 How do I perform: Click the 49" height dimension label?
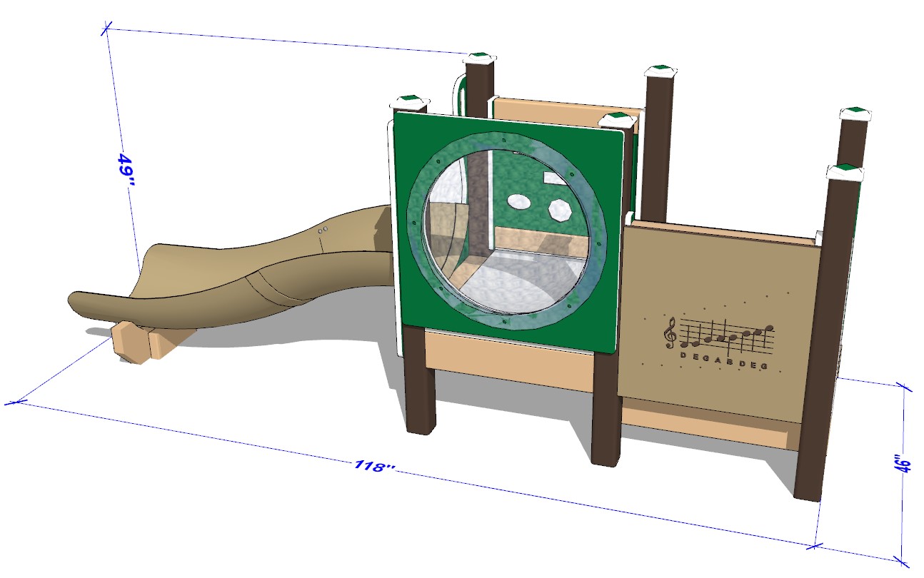pyautogui.click(x=126, y=169)
